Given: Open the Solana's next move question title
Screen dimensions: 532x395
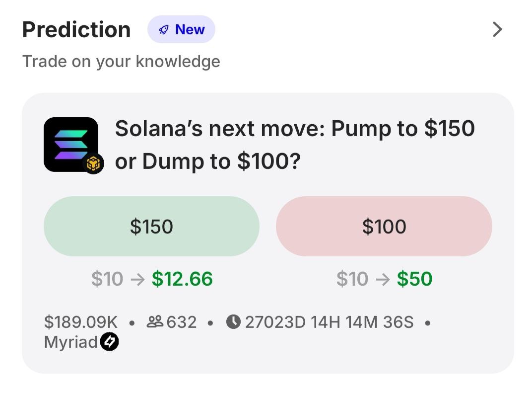Looking at the screenshot, I should tap(295, 145).
